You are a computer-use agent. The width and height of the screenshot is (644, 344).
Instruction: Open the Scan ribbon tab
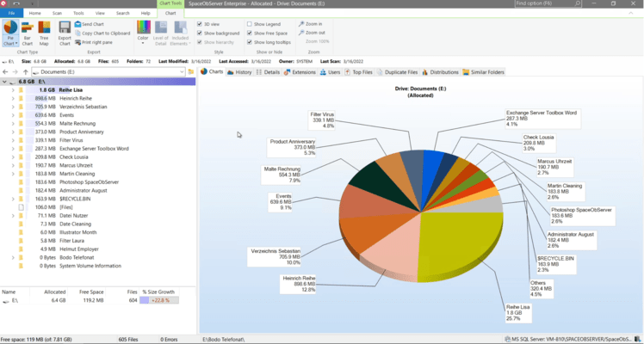click(58, 14)
